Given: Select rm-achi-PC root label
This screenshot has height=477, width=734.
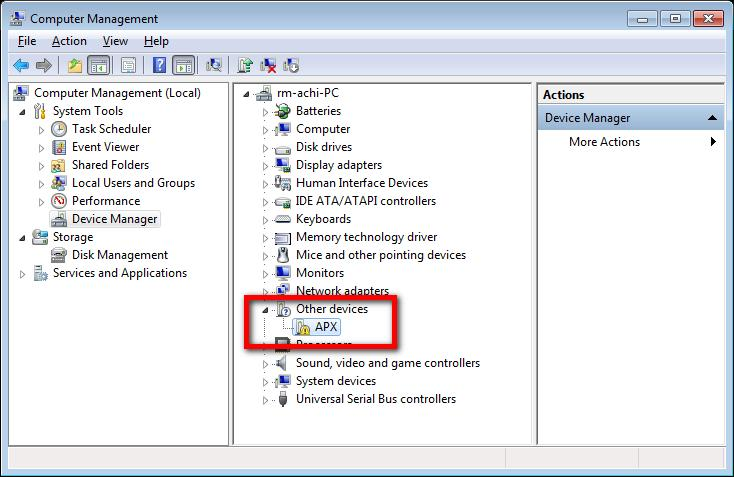Looking at the screenshot, I should point(308,93).
